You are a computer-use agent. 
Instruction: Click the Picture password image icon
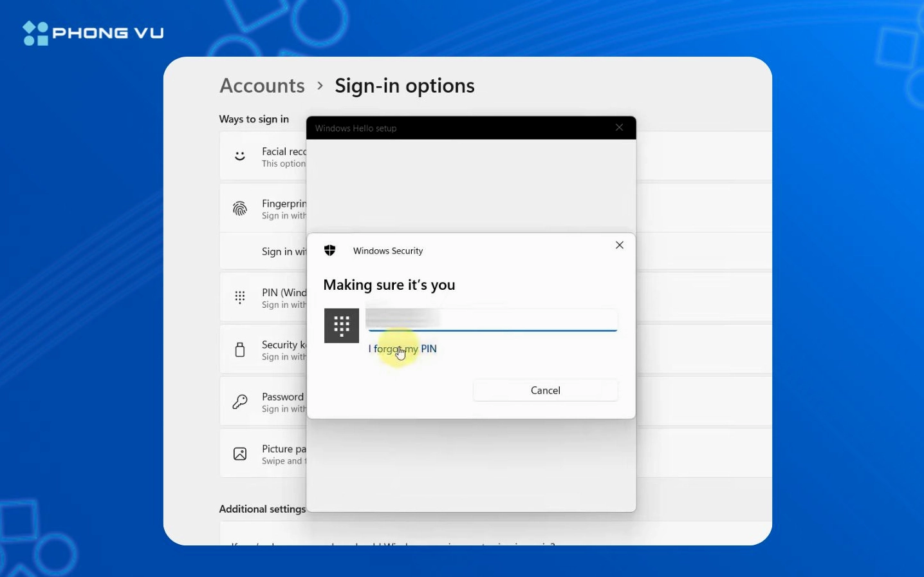coord(240,454)
